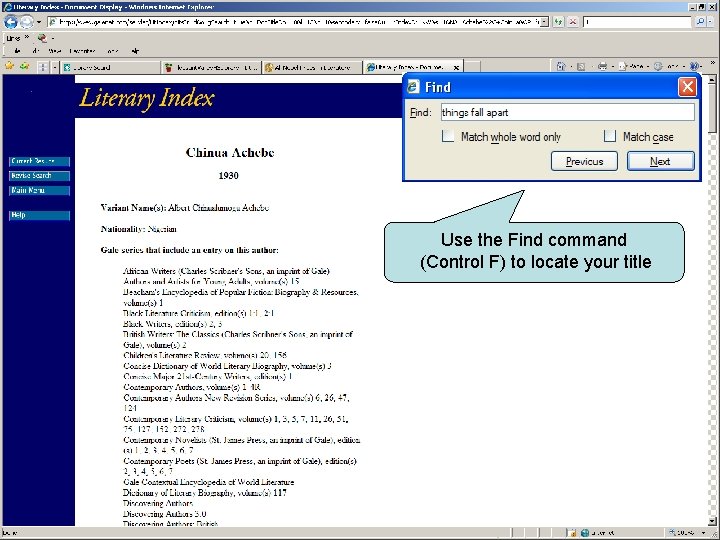Click the magnifying glass search icon
This screenshot has height=540, width=720.
click(700, 22)
